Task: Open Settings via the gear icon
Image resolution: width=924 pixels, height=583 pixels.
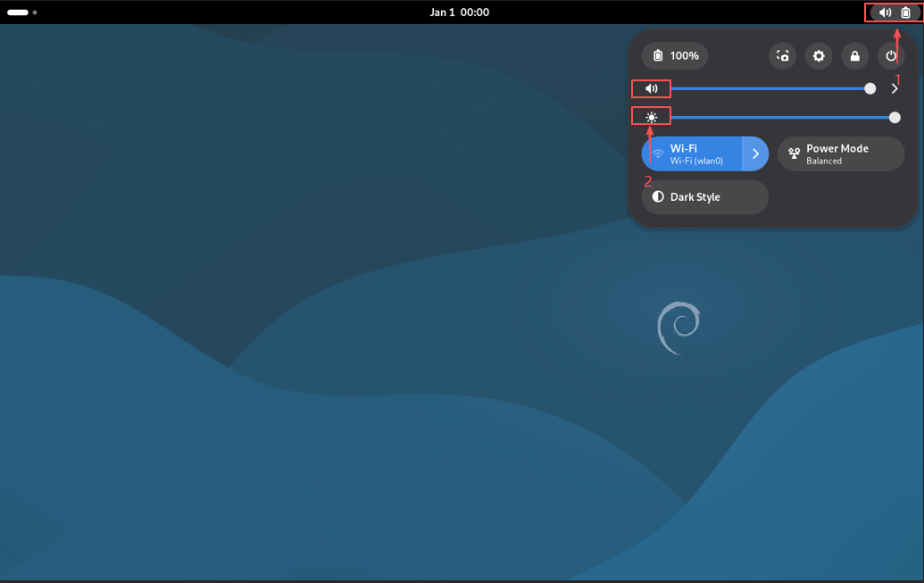Action: click(819, 56)
